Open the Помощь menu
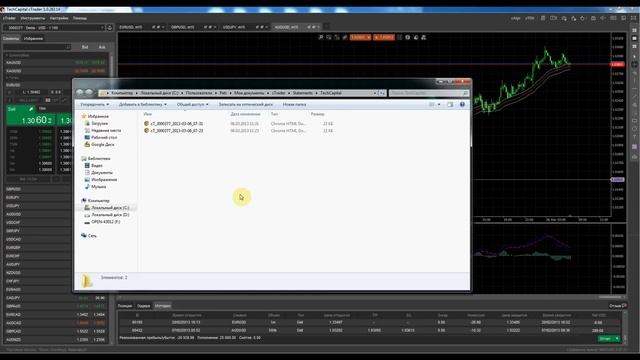Screen dimensions: 640x360 (x=80, y=18)
